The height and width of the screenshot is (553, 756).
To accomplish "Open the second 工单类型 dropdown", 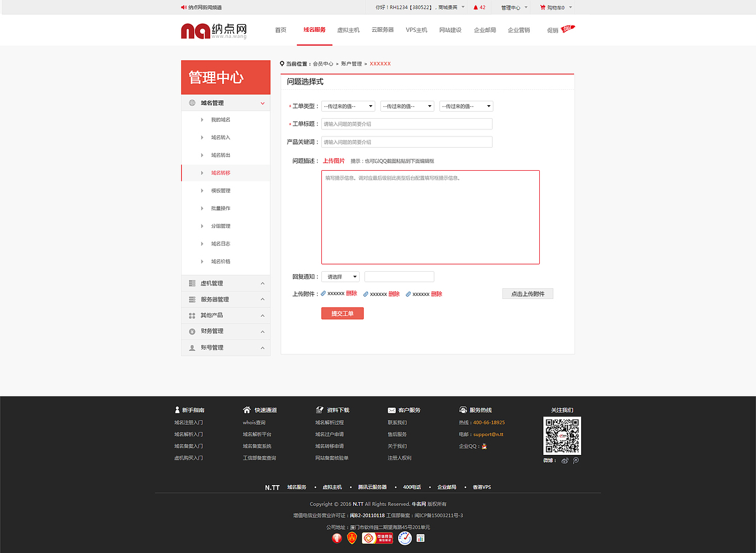I will coord(408,106).
